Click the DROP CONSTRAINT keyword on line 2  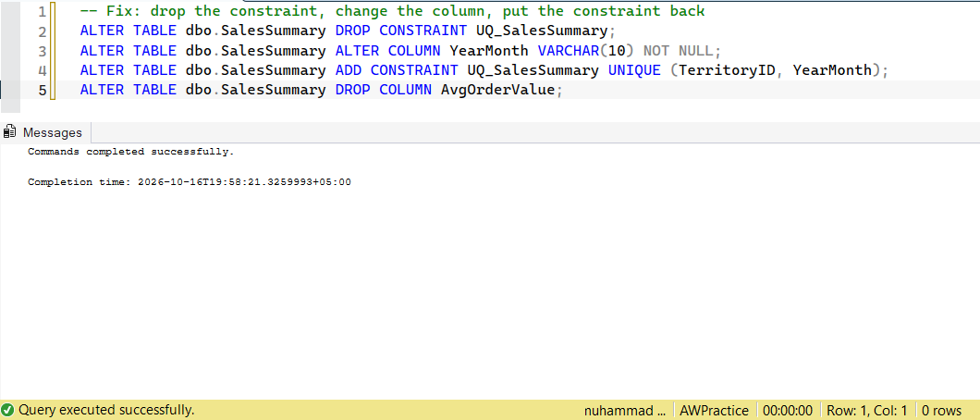[401, 31]
